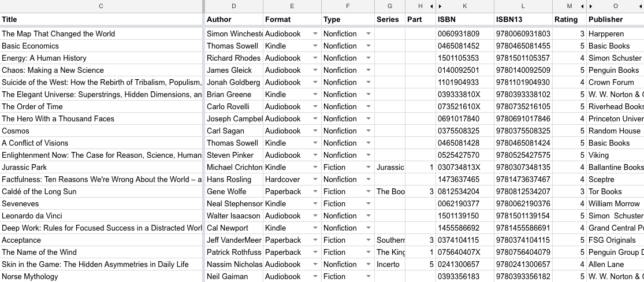The image size is (644, 282).
Task: Click the Type header cell
Action: [x=348, y=19]
